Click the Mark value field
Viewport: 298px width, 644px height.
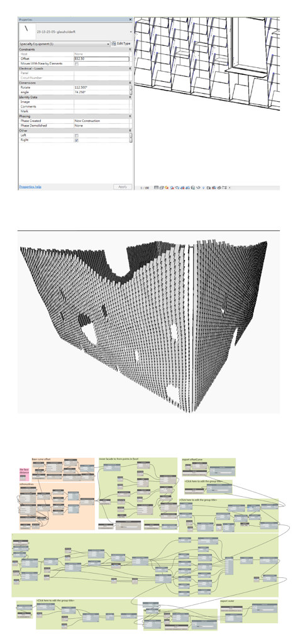pos(101,111)
